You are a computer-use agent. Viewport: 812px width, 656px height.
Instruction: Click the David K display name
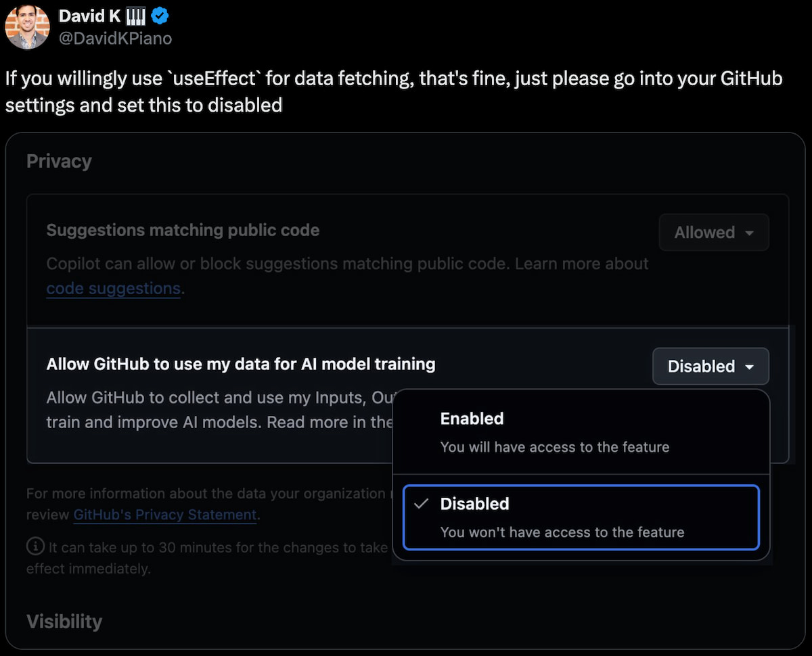click(x=90, y=16)
